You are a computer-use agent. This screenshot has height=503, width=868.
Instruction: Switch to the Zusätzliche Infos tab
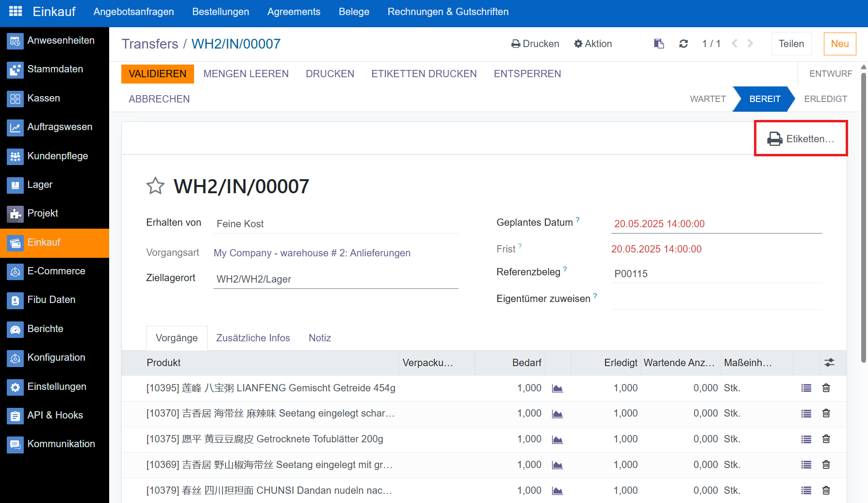pos(253,338)
